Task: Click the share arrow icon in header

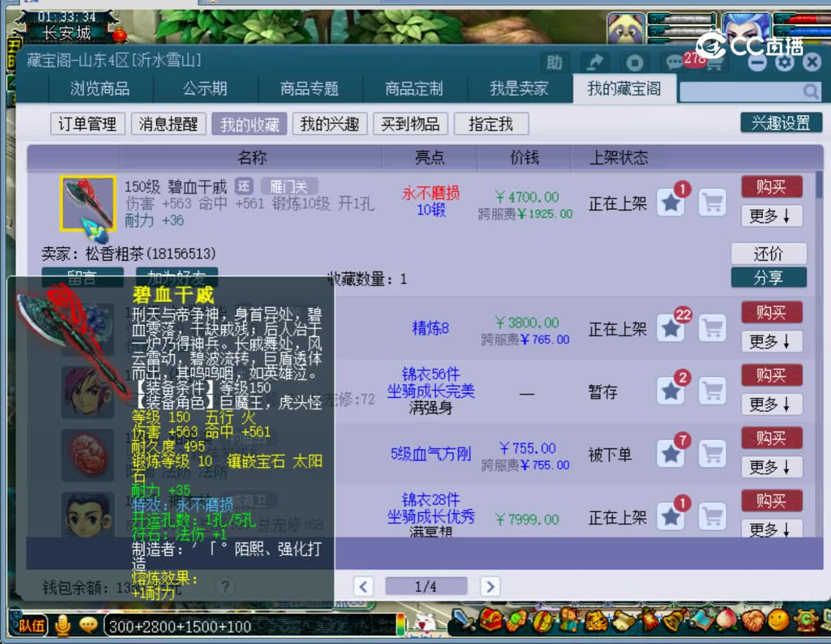Action: [594, 62]
